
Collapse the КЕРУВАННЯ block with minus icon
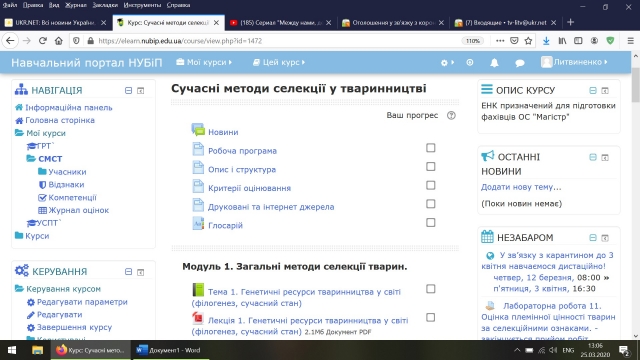point(129,272)
